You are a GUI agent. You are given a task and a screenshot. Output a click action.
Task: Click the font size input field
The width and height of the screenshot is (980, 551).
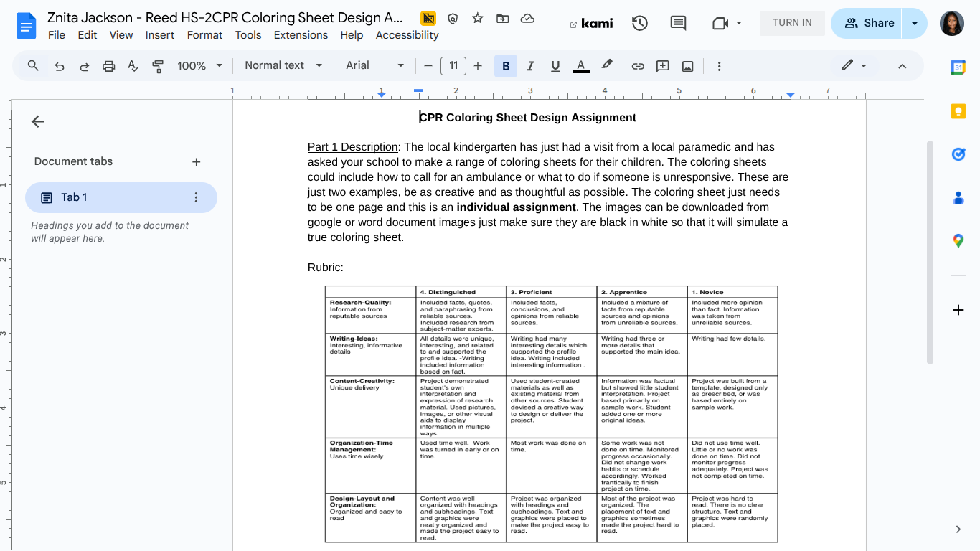coord(453,66)
